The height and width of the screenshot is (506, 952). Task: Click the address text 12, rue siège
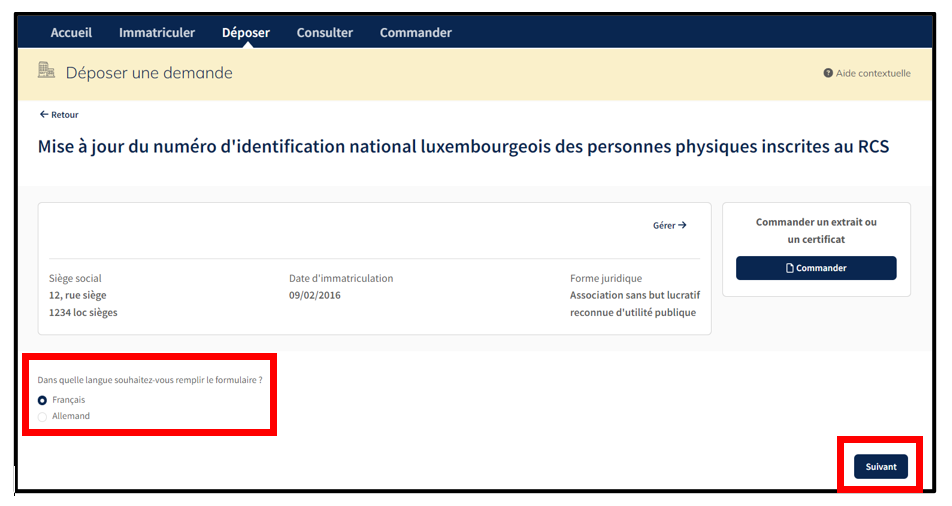click(78, 295)
